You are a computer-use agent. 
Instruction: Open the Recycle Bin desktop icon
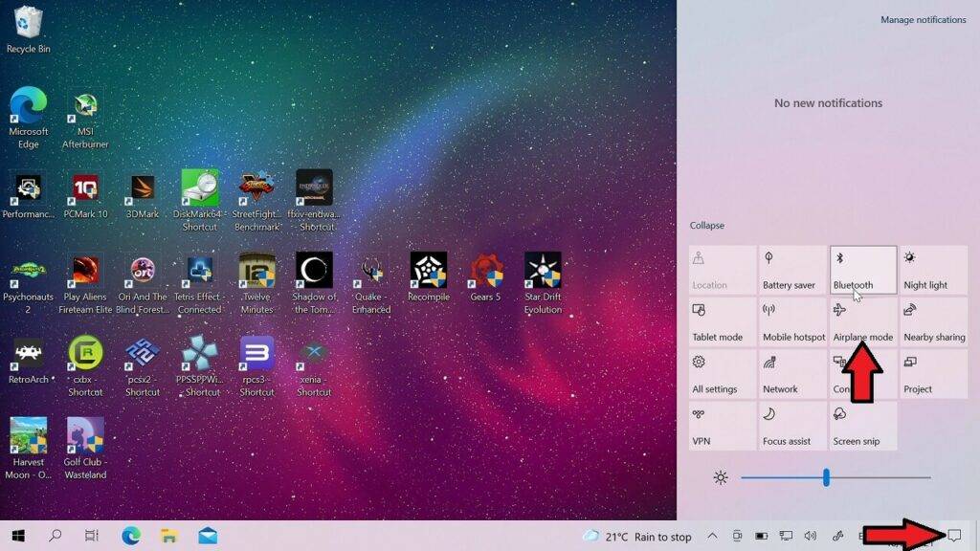tap(27, 29)
